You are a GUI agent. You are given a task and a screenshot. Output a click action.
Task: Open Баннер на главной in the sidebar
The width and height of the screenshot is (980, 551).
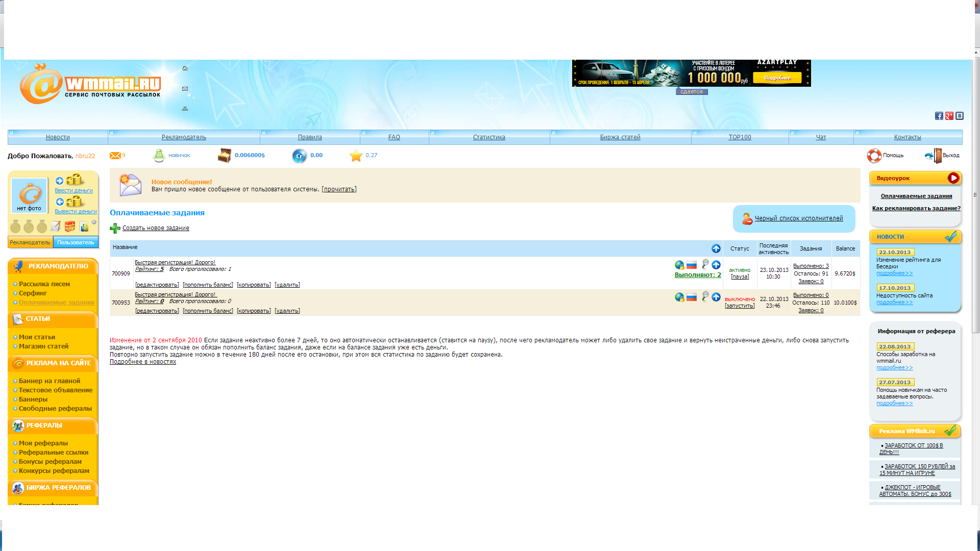pos(50,381)
